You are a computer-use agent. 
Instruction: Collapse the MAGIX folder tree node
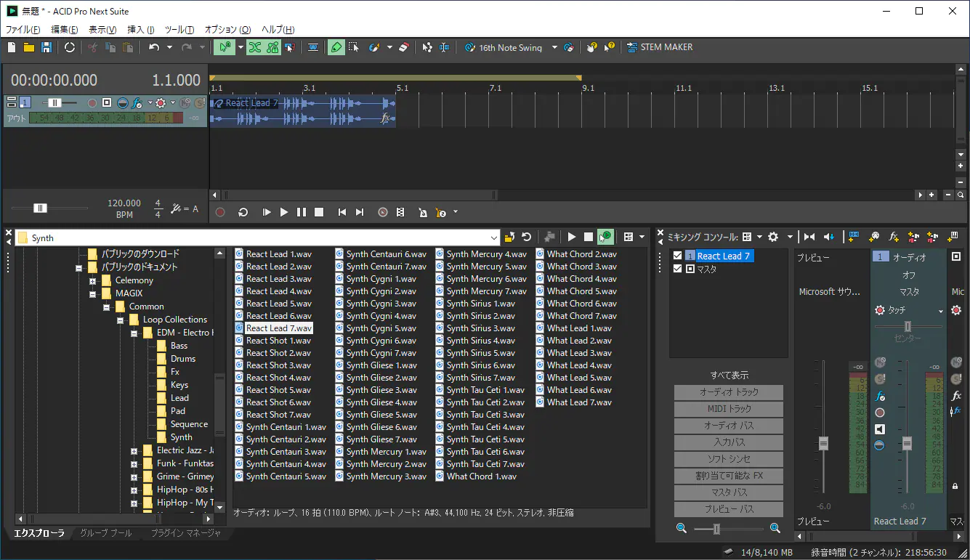pos(93,293)
